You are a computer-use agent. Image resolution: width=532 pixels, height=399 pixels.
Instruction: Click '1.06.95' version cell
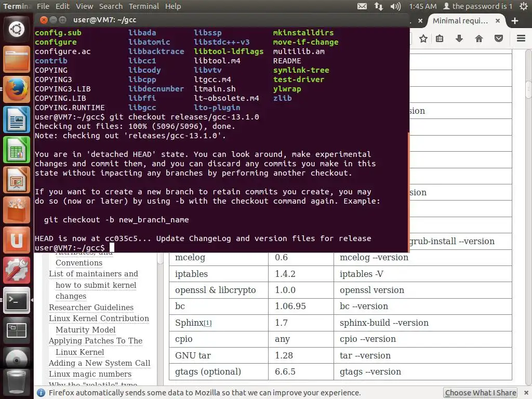pos(301,307)
